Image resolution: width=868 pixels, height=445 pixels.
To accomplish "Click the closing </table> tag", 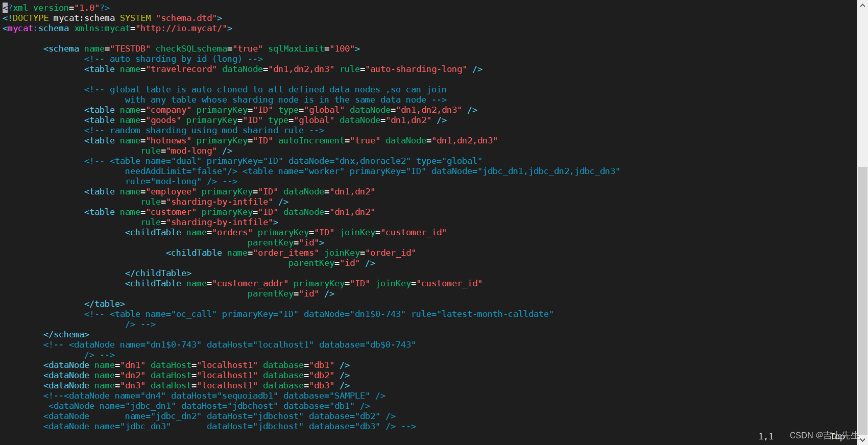I will pos(105,304).
